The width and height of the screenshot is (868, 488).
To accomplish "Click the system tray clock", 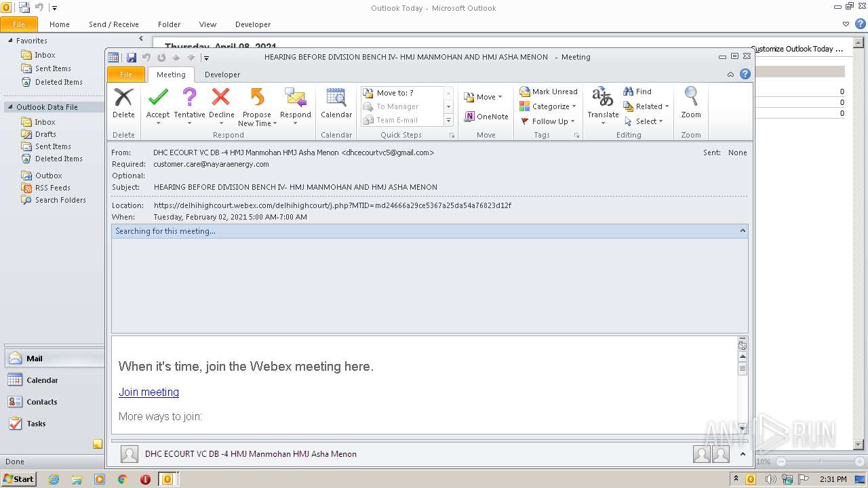I will [x=833, y=479].
